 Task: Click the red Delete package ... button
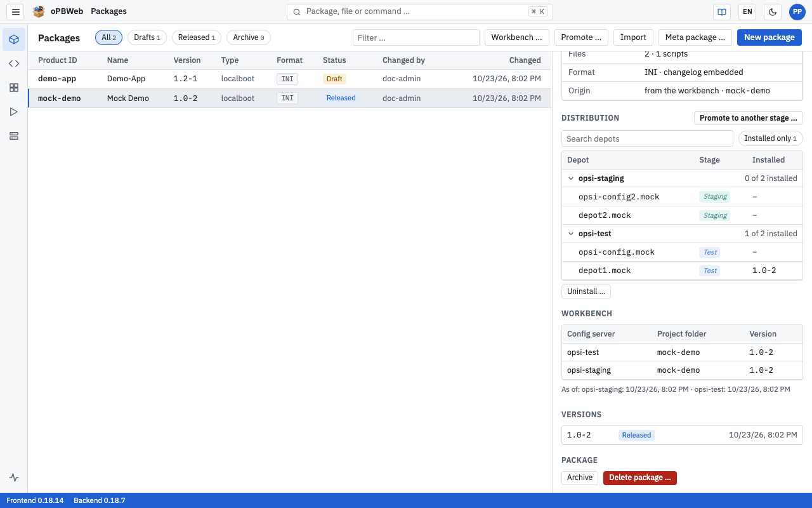point(640,478)
